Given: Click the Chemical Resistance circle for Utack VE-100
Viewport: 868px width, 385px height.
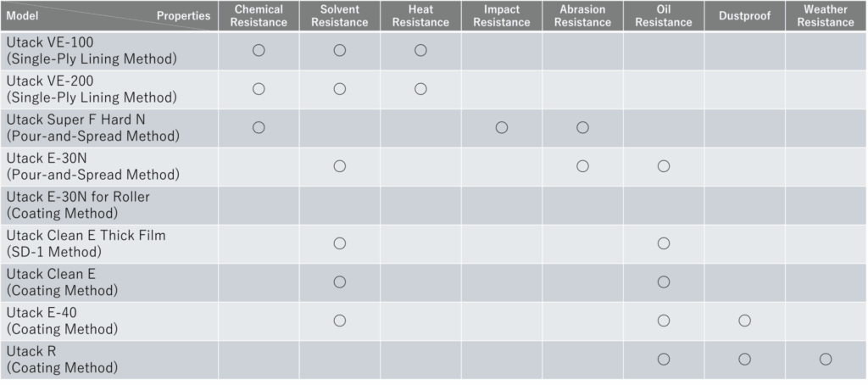Looking at the screenshot, I should coord(259,50).
